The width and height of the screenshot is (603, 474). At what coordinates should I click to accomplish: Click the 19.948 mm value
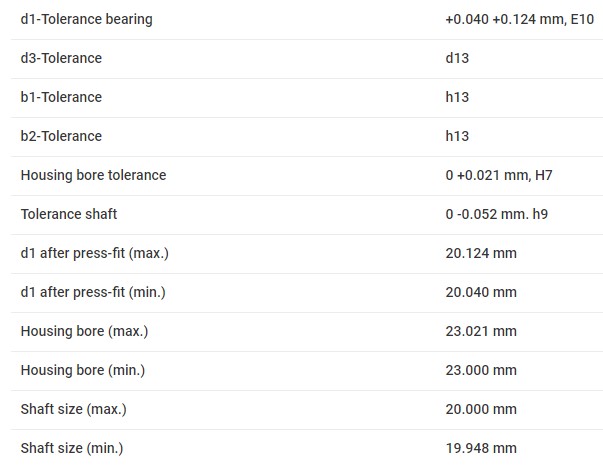pos(481,448)
